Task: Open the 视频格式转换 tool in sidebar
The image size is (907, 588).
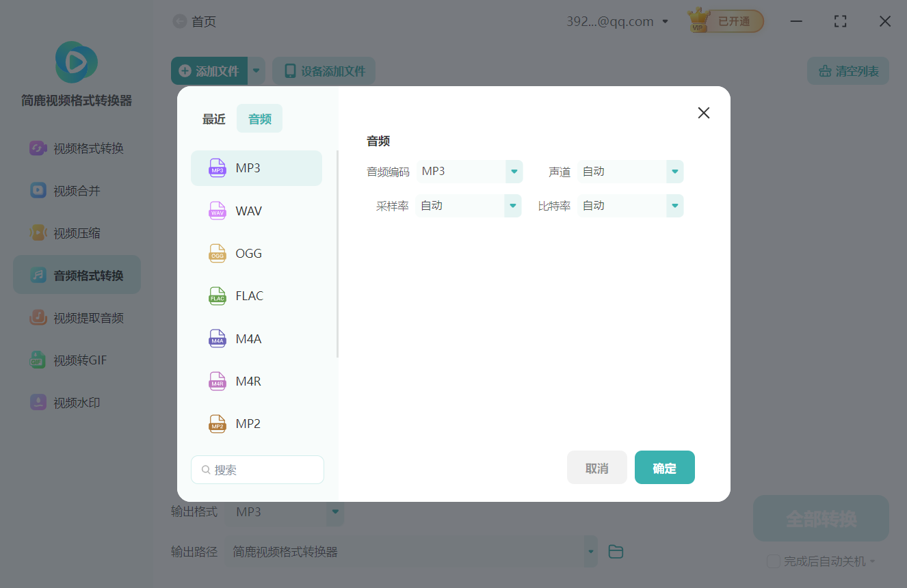Action: tap(76, 148)
